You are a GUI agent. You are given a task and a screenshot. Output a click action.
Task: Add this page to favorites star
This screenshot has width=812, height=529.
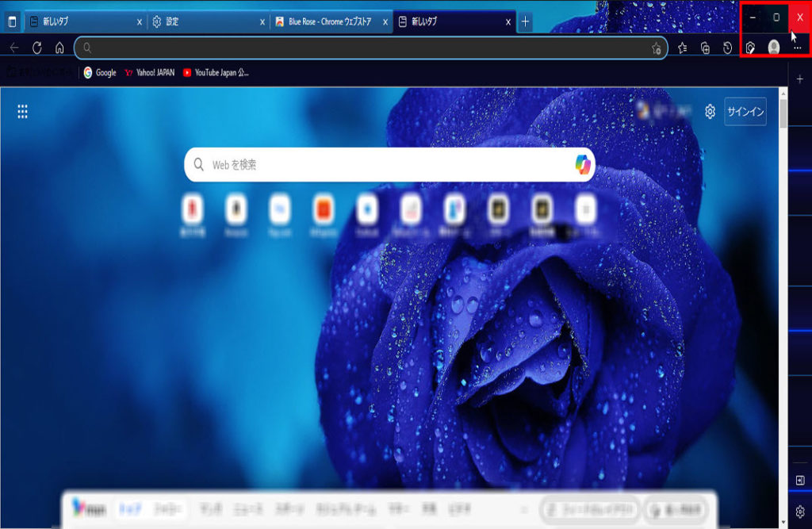click(x=656, y=48)
